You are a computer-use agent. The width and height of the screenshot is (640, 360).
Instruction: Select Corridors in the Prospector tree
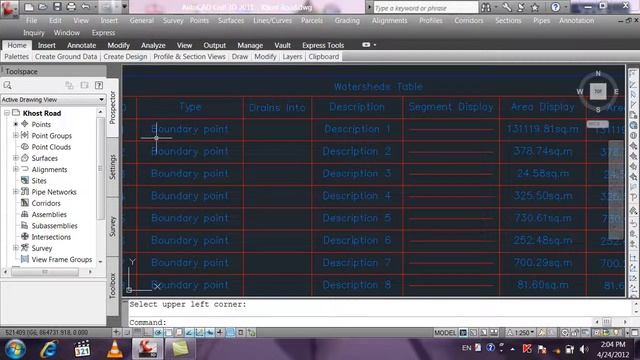46,203
